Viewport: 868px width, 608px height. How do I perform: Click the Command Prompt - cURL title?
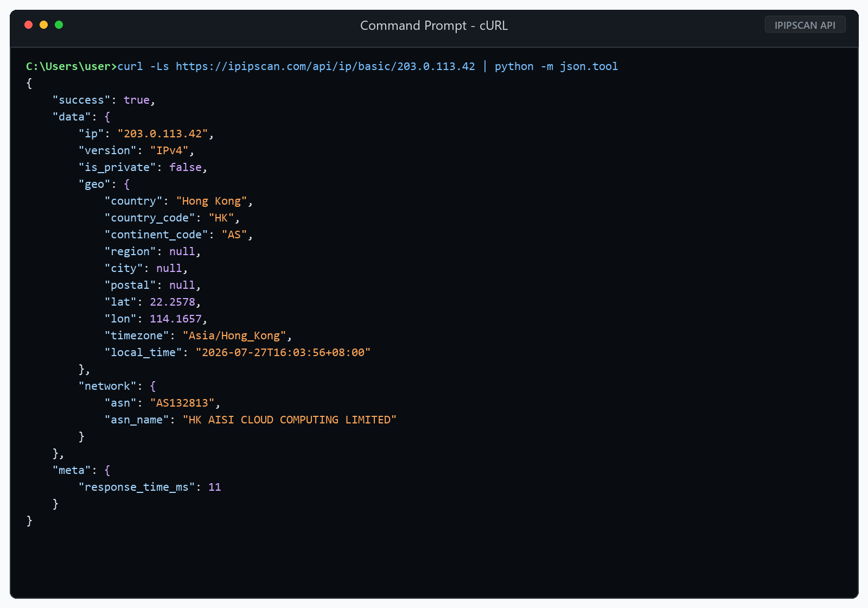point(434,26)
